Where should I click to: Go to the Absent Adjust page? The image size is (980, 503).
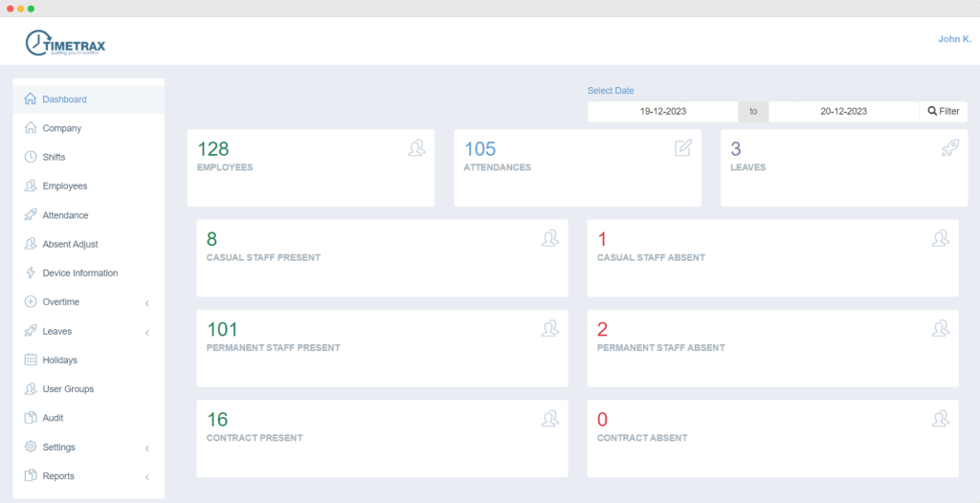pyautogui.click(x=70, y=244)
